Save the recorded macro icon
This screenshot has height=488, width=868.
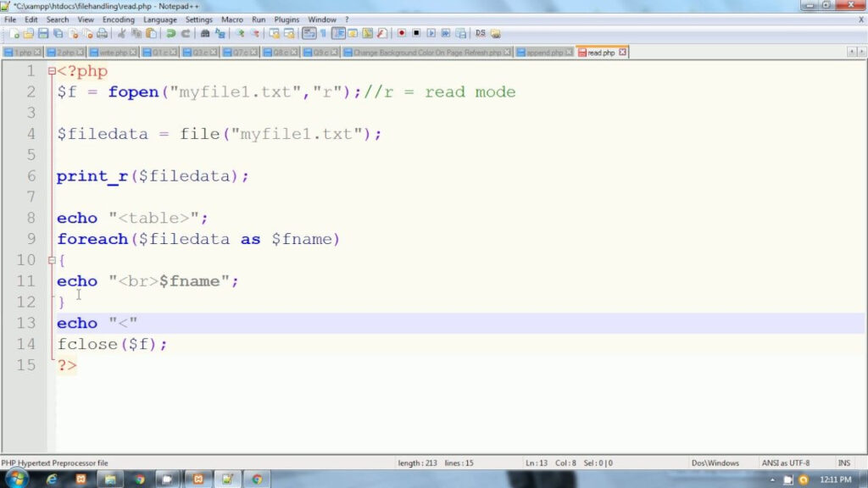pyautogui.click(x=460, y=34)
